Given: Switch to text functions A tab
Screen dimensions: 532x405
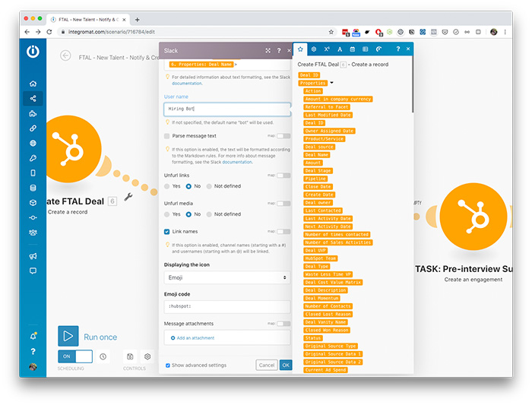Looking at the screenshot, I should coord(340,49).
